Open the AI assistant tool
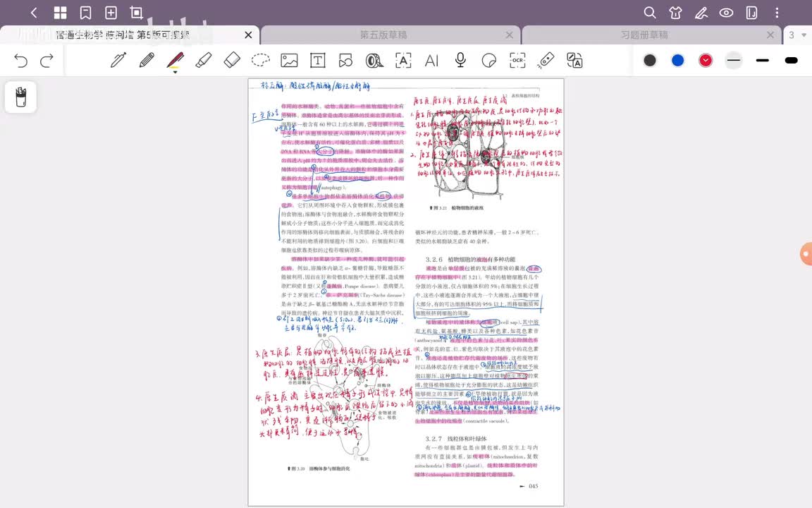The width and height of the screenshot is (812, 508). click(431, 61)
